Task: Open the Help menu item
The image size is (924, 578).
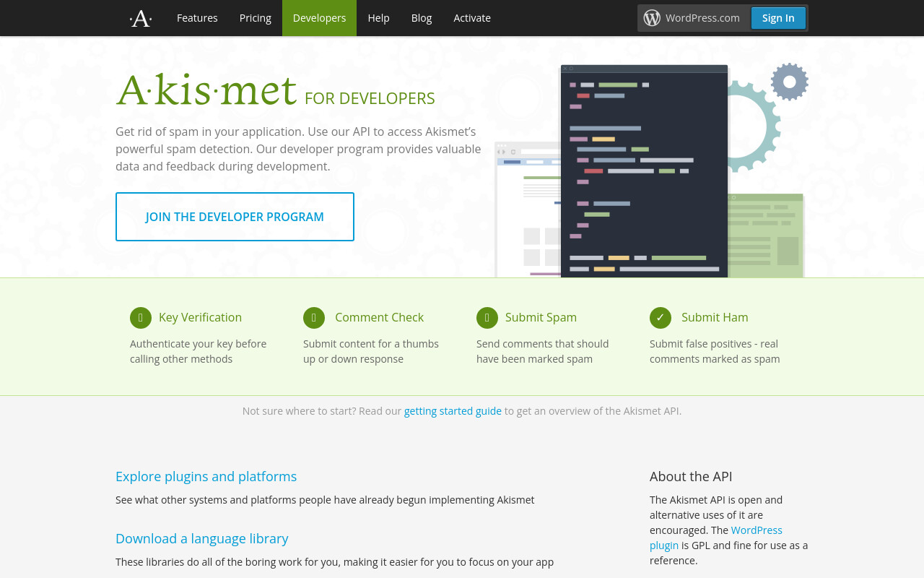Action: pos(378,18)
